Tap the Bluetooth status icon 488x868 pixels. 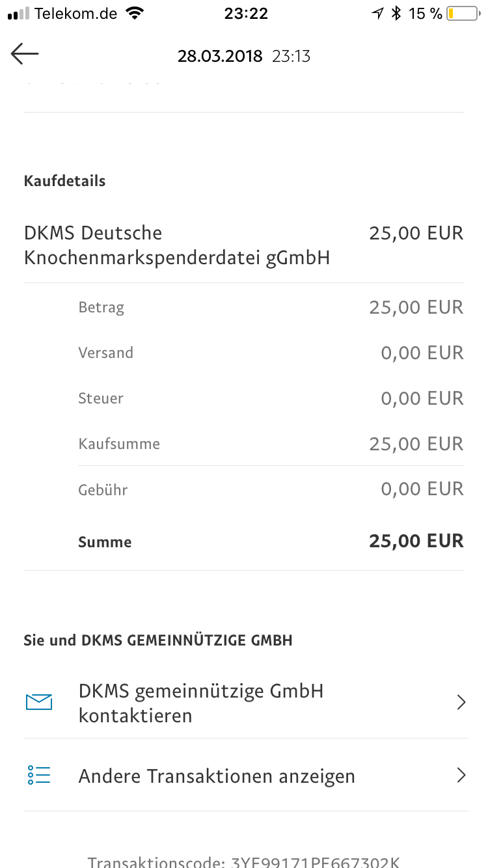396,13
